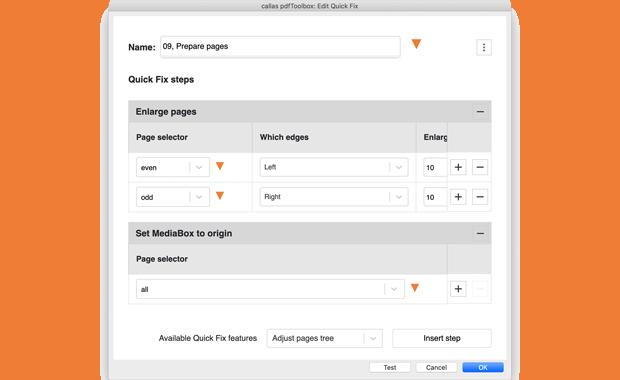Image resolution: width=620 pixels, height=380 pixels.
Task: Open the Right edges dropdown
Action: click(x=334, y=197)
